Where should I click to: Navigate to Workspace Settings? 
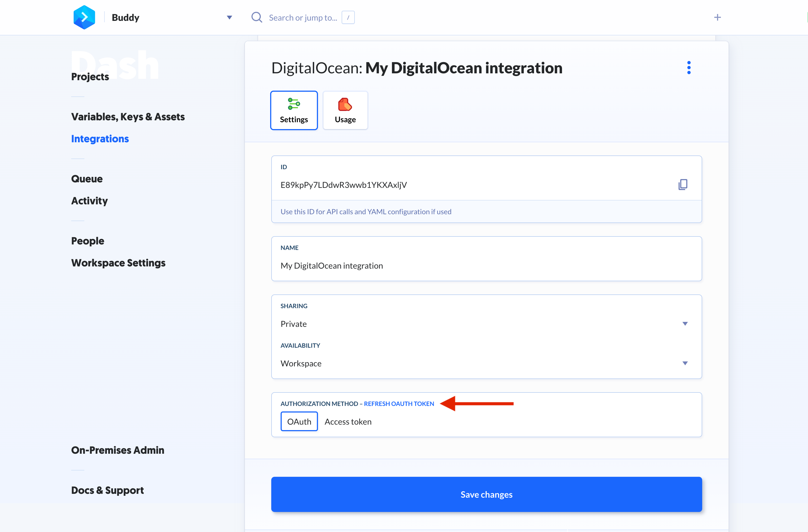[x=118, y=262]
